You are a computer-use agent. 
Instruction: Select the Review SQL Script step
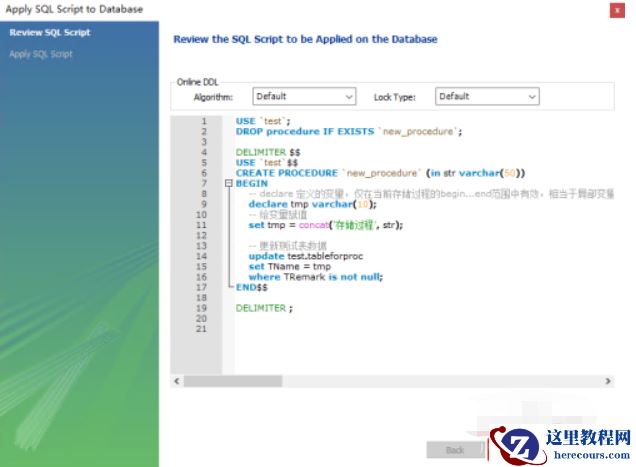[x=50, y=32]
